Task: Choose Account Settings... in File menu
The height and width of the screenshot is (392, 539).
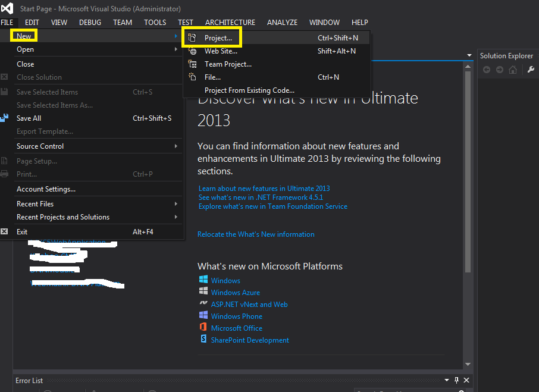Action: click(46, 189)
